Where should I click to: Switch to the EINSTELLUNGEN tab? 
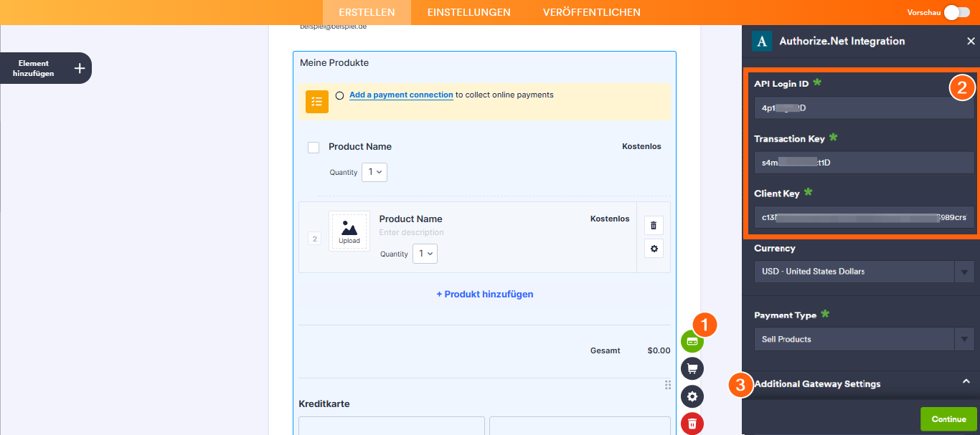[468, 12]
